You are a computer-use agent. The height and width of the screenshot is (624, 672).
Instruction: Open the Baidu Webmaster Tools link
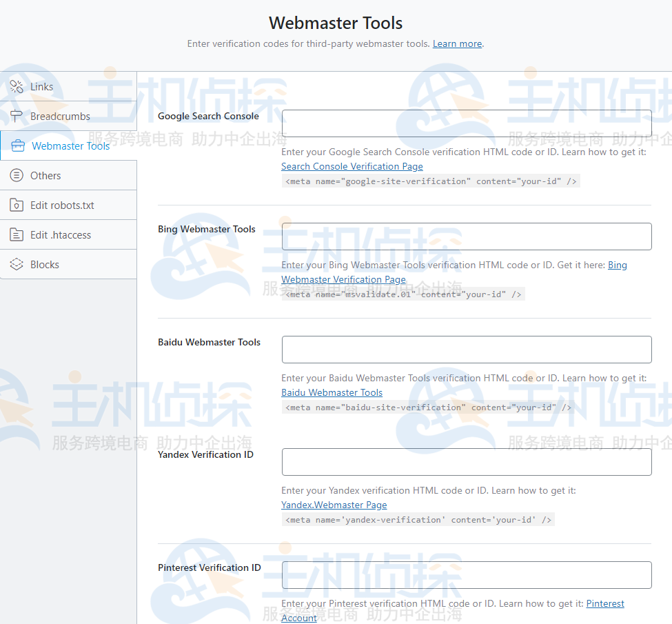click(332, 392)
